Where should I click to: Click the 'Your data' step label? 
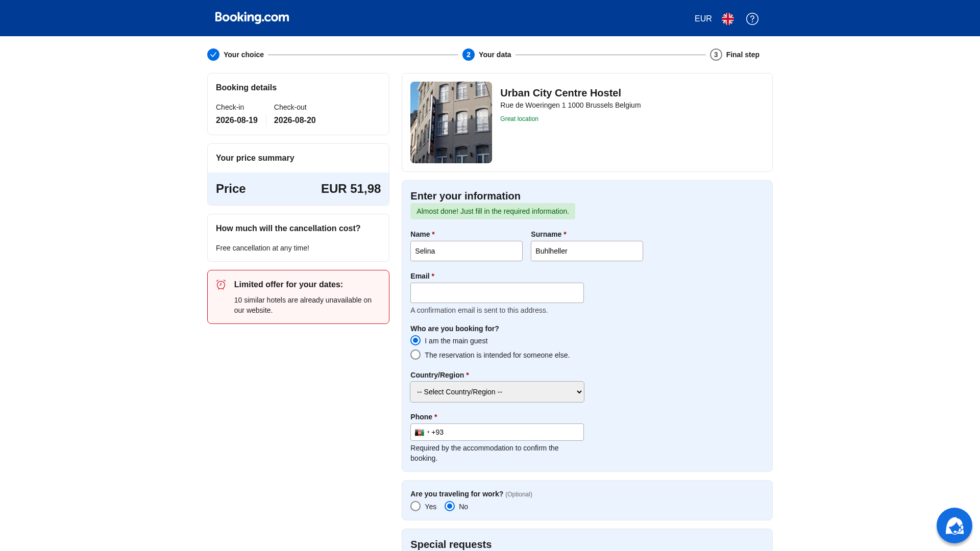point(495,55)
